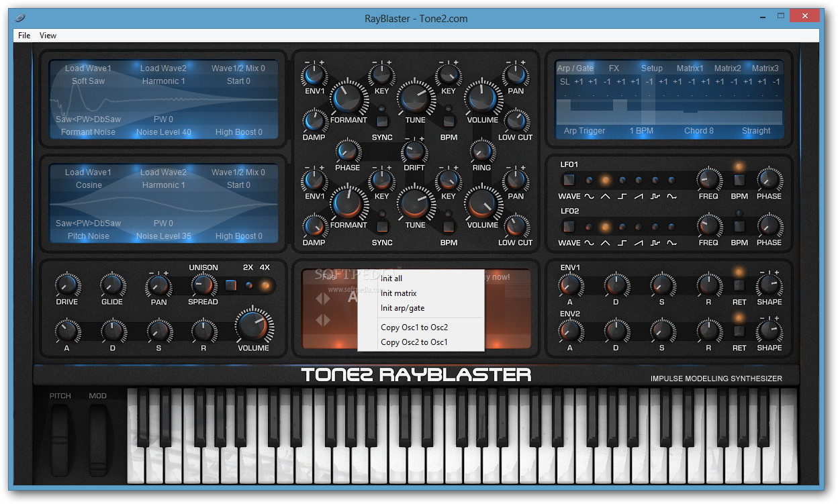
Task: Choose Init arp/gate menu entry
Action: click(421, 308)
